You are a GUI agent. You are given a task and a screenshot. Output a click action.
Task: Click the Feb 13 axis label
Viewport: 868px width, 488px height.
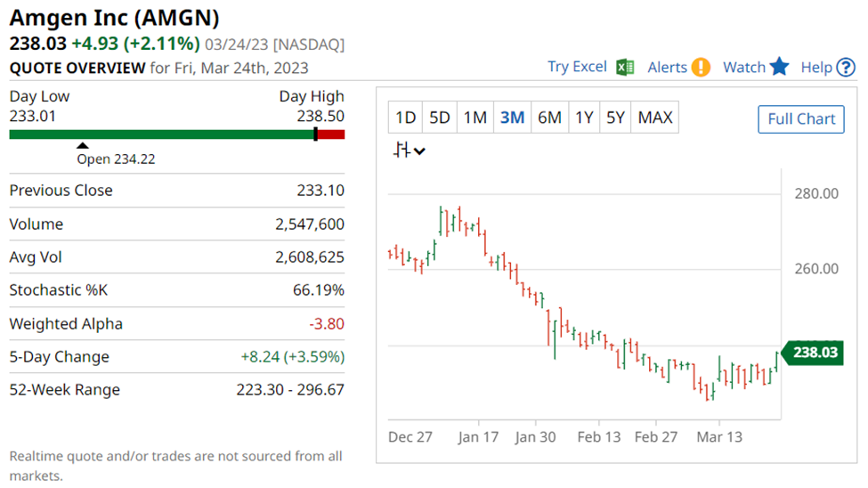599,437
